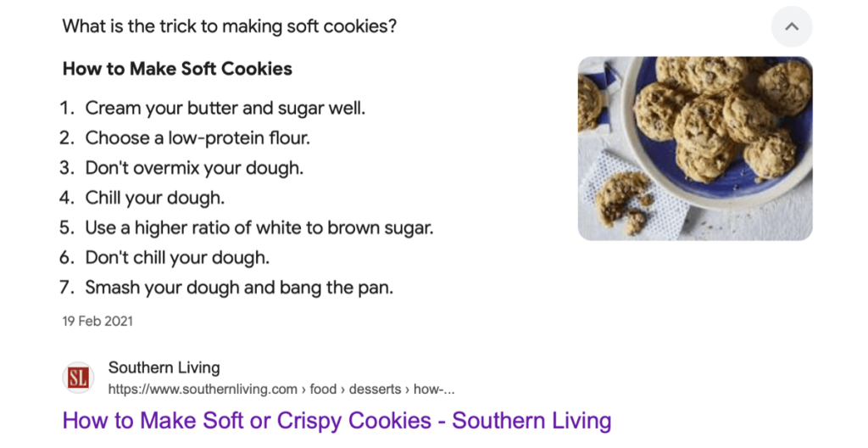Open "How to Make Soft or Crispy Cookies" link
The image size is (868, 448).
coord(337,420)
